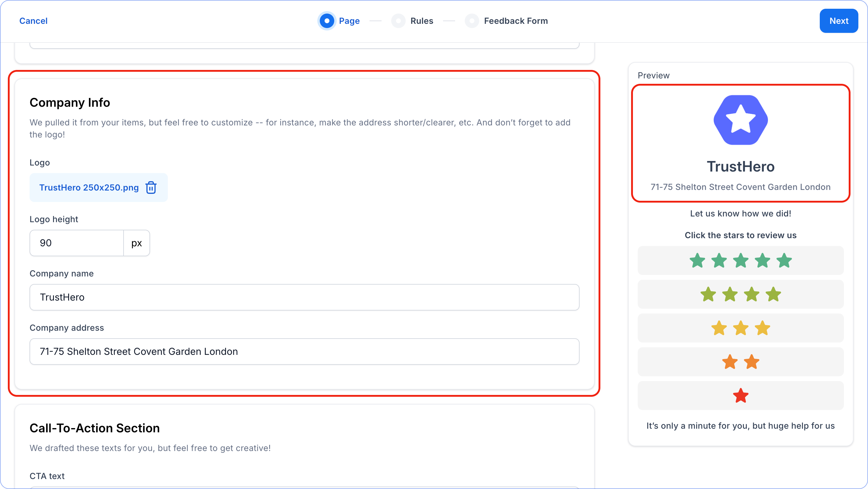868x489 pixels.
Task: Select the five-star rating row
Action: pyautogui.click(x=740, y=260)
